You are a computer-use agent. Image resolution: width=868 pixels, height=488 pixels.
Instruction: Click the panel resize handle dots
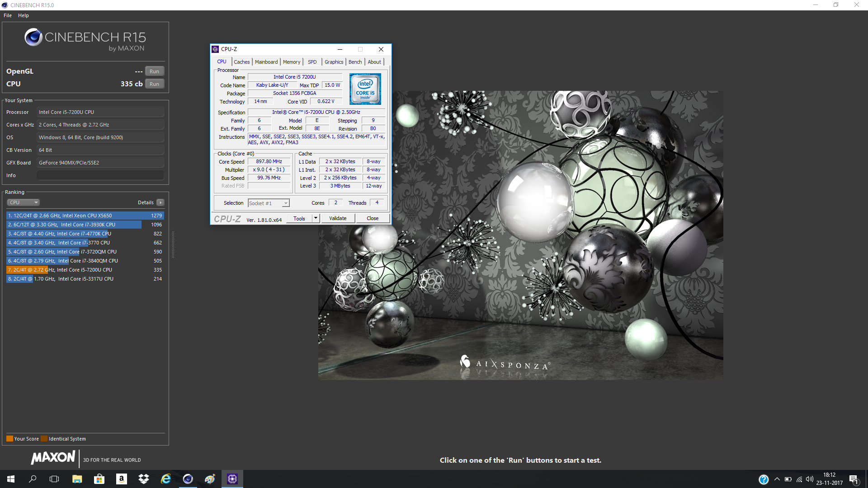(173, 245)
